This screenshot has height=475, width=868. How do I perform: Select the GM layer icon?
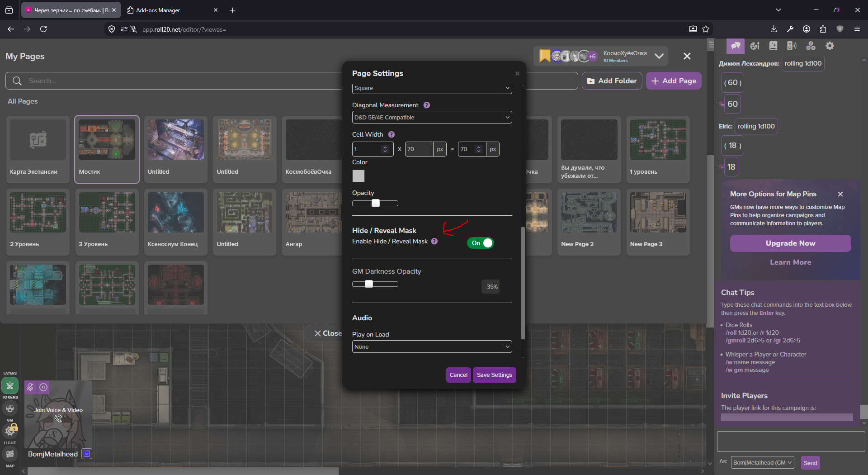[x=9, y=408]
